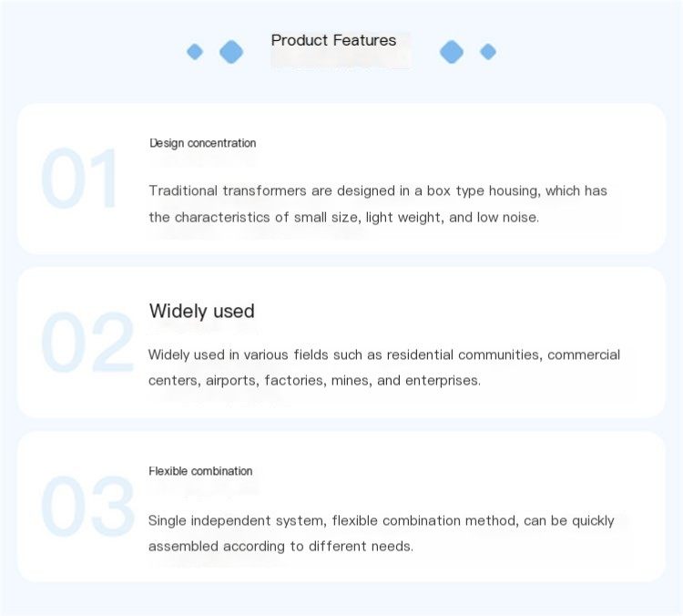683x616 pixels.
Task: Click the large 02 number graphic
Action: coord(87,343)
